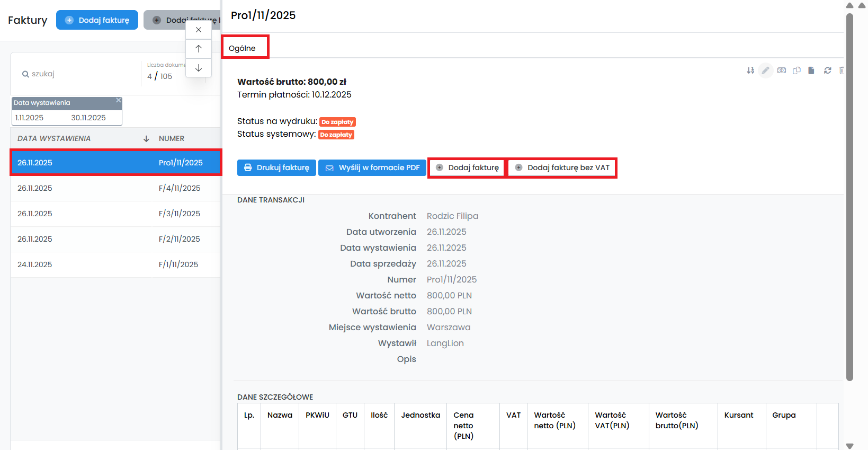
Task: Click Dodaj fakturę bez VAT in detail panel
Action: [562, 167]
